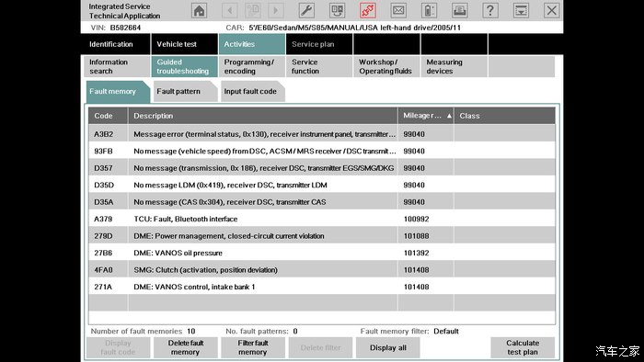This screenshot has width=644, height=362.
Task: Open the battery status icon
Action: coord(429,11)
